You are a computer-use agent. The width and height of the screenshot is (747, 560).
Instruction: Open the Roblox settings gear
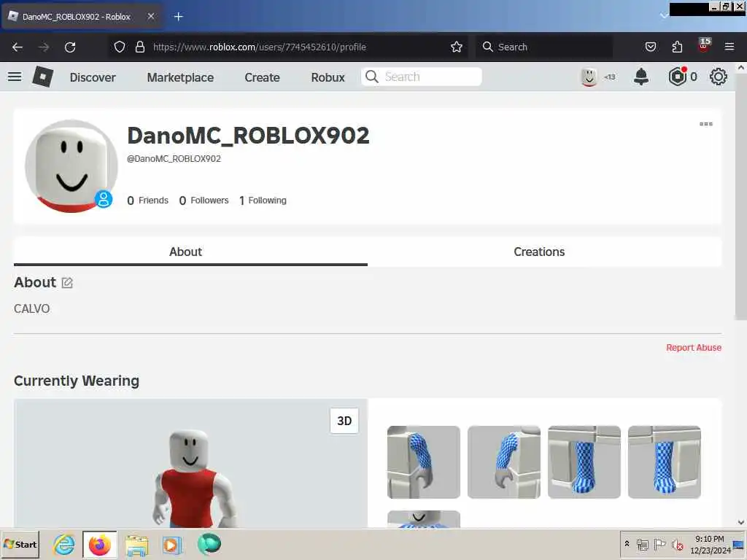(719, 77)
